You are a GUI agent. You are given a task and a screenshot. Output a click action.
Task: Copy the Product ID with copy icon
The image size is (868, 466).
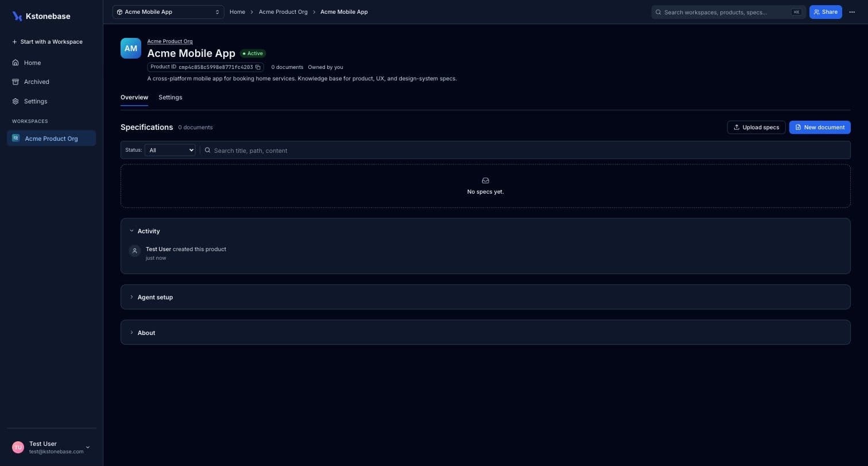click(258, 67)
